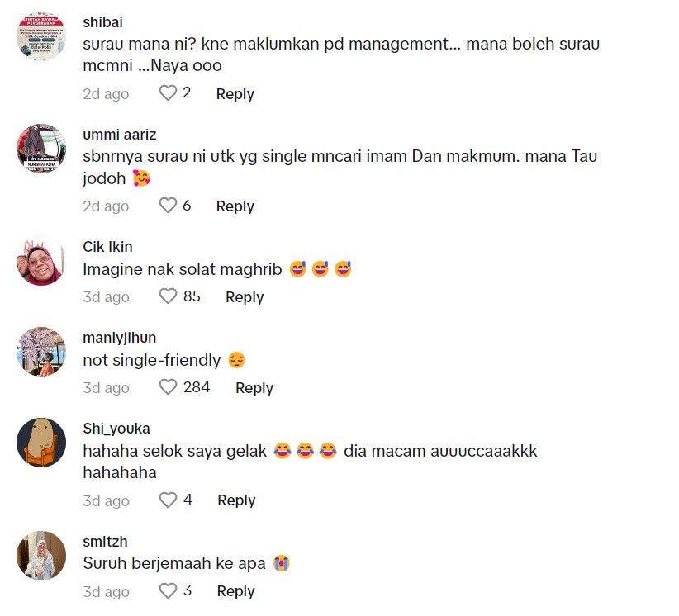This screenshot has width=679, height=616.
Task: View smltzh's profile picture
Action: (x=41, y=556)
